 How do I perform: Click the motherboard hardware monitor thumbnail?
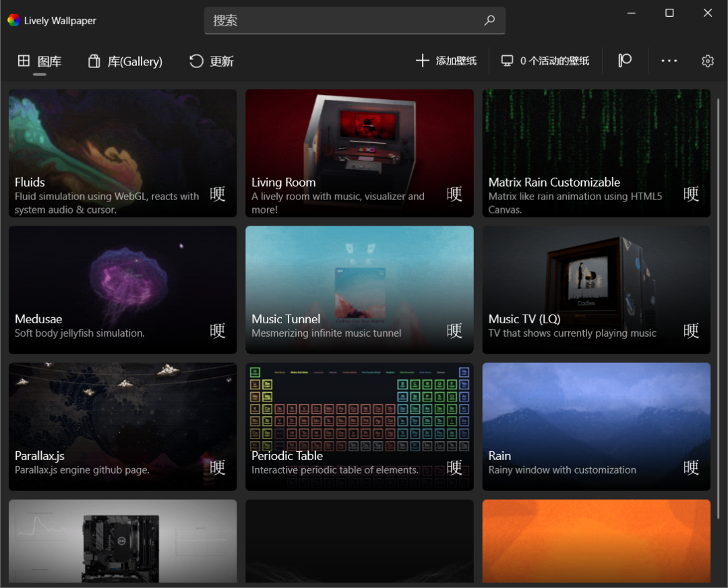tap(123, 541)
